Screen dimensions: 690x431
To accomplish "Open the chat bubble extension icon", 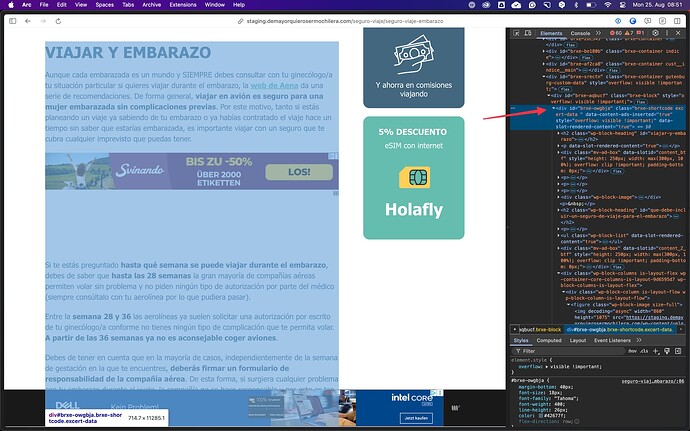I will [x=648, y=21].
